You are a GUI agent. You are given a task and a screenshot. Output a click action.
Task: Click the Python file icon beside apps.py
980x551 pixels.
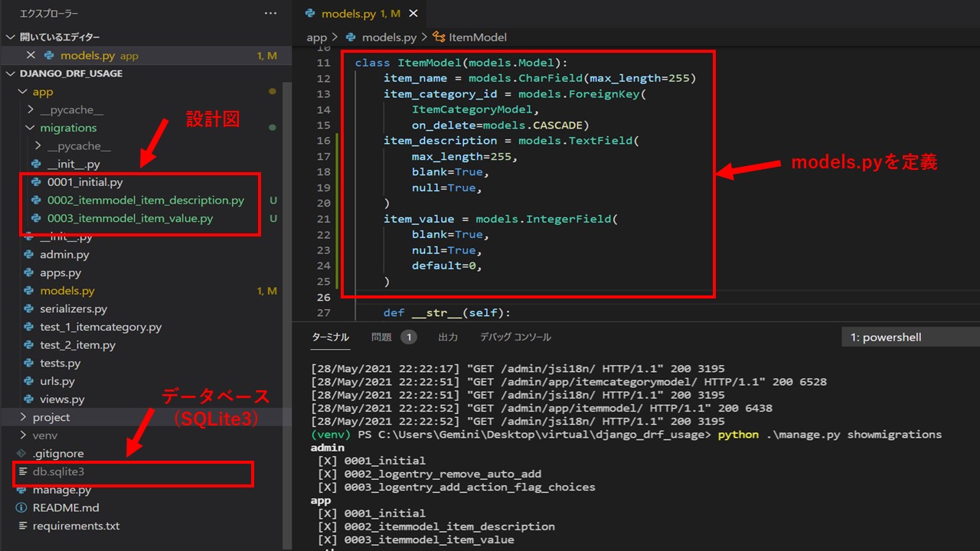[29, 273]
